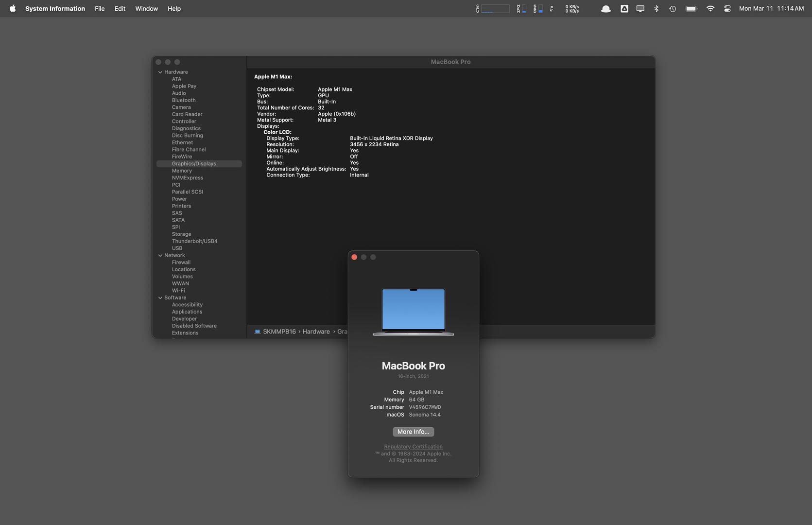Open the Regulatory Certification link

(413, 447)
